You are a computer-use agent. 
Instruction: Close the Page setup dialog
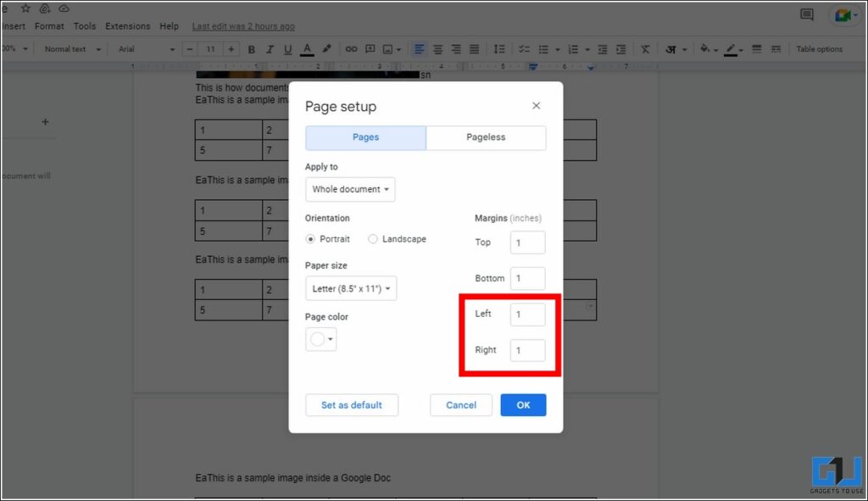coord(536,106)
